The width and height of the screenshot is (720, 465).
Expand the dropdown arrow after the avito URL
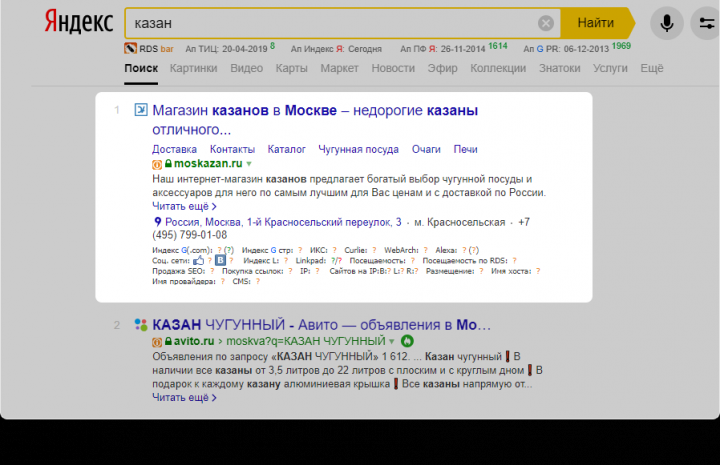click(x=392, y=342)
